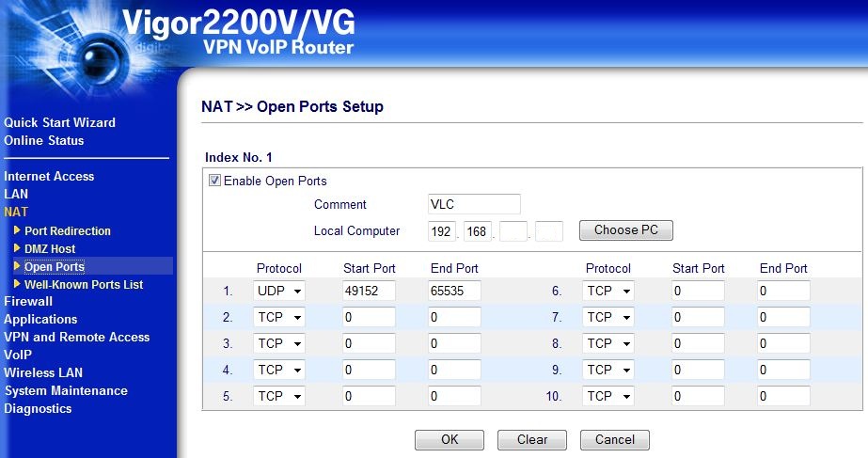This screenshot has height=458, width=868.
Task: Open row 9 protocol dropdown
Action: 608,370
